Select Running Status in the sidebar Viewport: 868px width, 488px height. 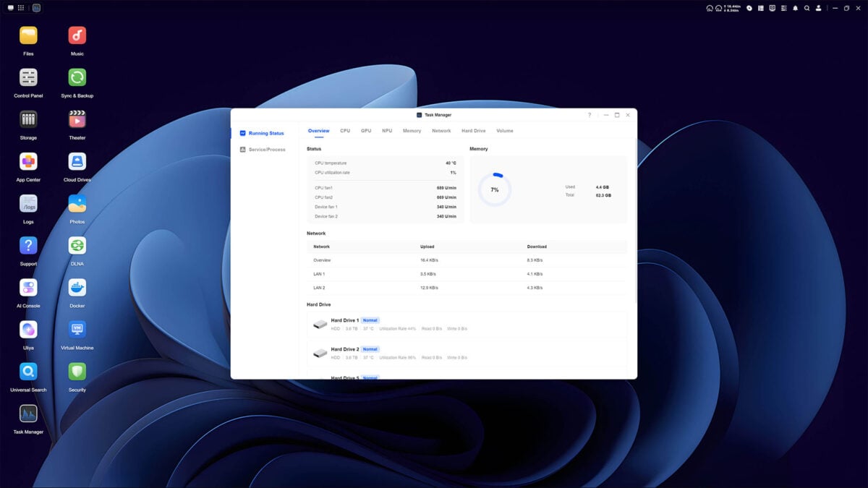(x=265, y=133)
